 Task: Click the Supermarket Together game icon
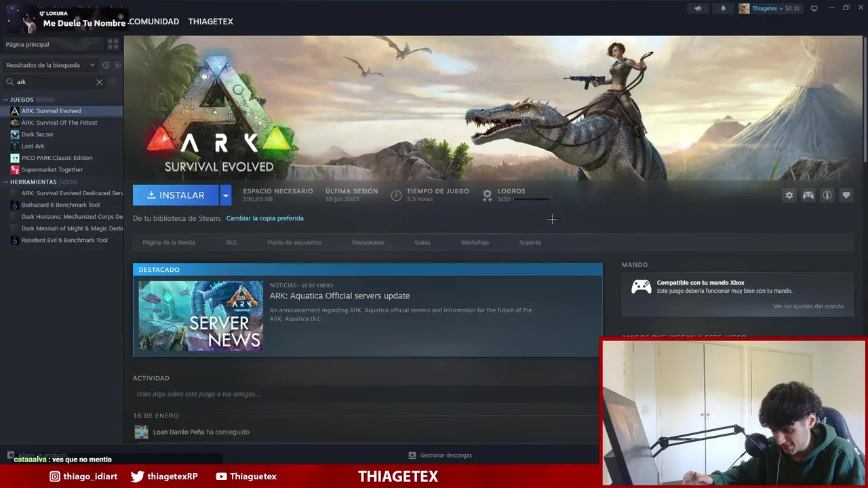[x=15, y=169]
